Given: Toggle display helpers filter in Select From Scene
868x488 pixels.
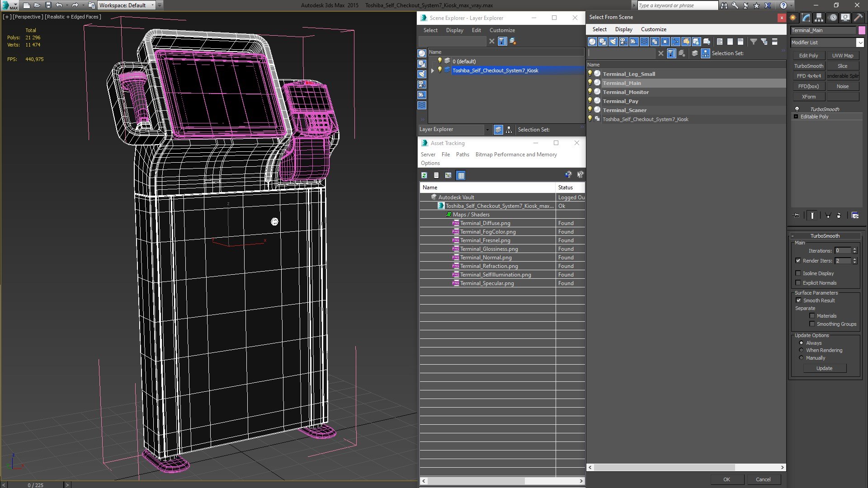Looking at the screenshot, I should [634, 42].
